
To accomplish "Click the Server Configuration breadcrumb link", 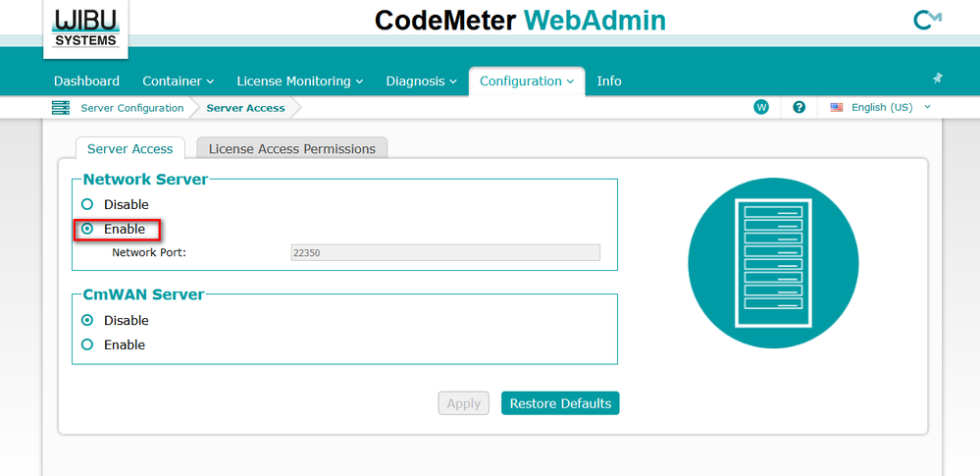I will (x=131, y=108).
